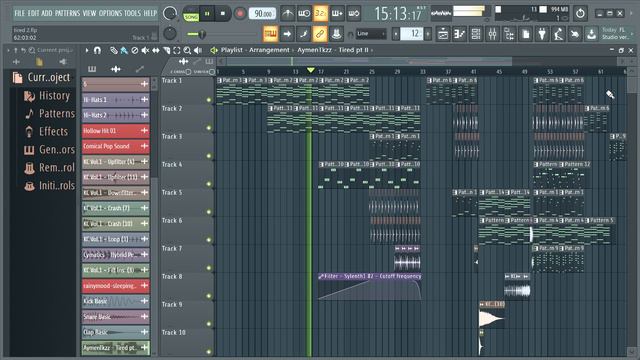Expand the Patterns folder in Browser
The width and height of the screenshot is (640, 360).
pyautogui.click(x=50, y=113)
